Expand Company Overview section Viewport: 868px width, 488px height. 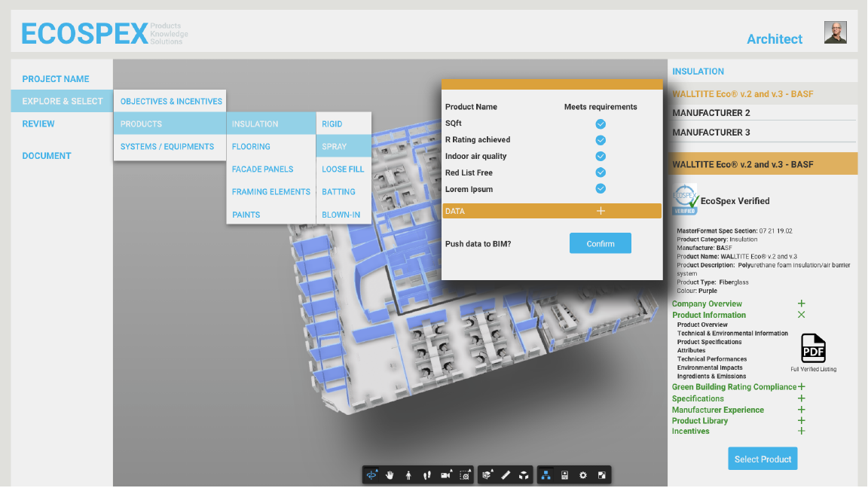pyautogui.click(x=801, y=303)
